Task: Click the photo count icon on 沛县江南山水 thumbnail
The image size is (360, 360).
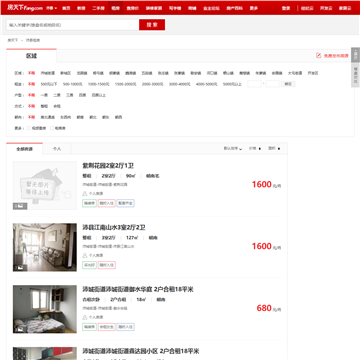Action: click(20, 268)
